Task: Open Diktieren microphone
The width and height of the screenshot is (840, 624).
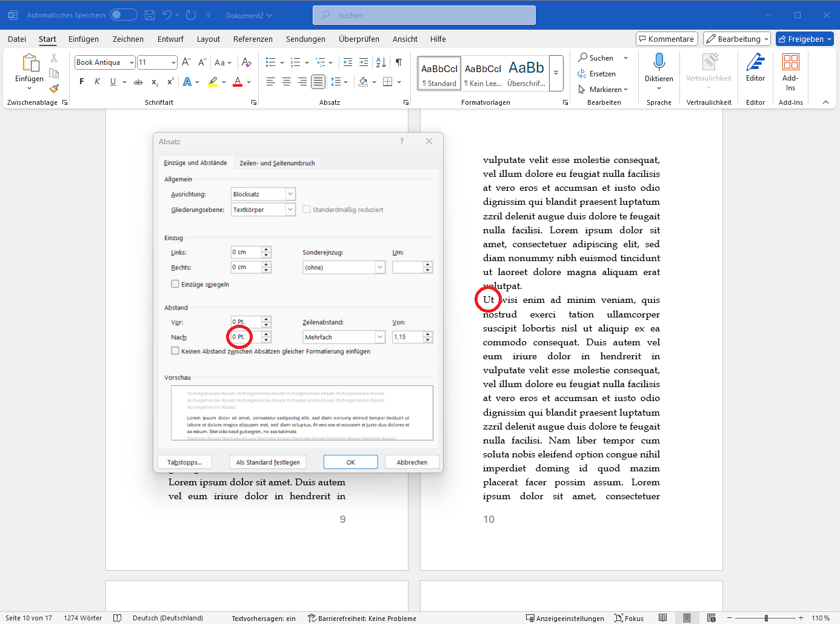Action: 659,71
